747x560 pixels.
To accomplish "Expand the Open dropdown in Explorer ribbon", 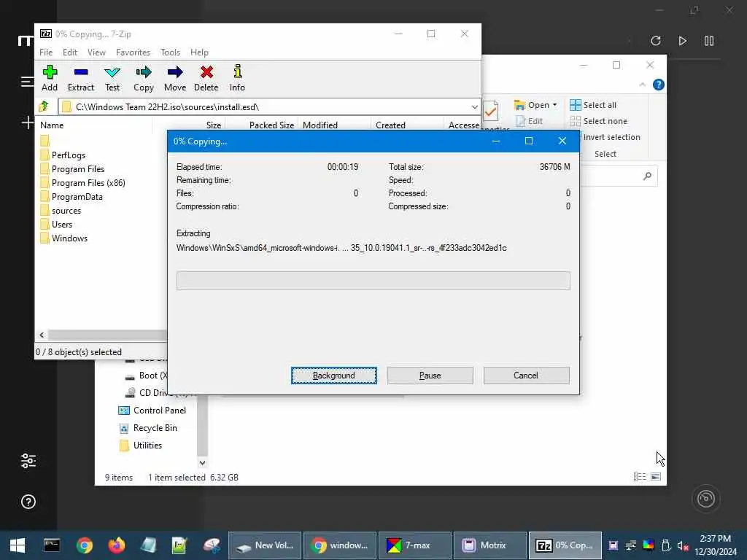I will click(554, 105).
